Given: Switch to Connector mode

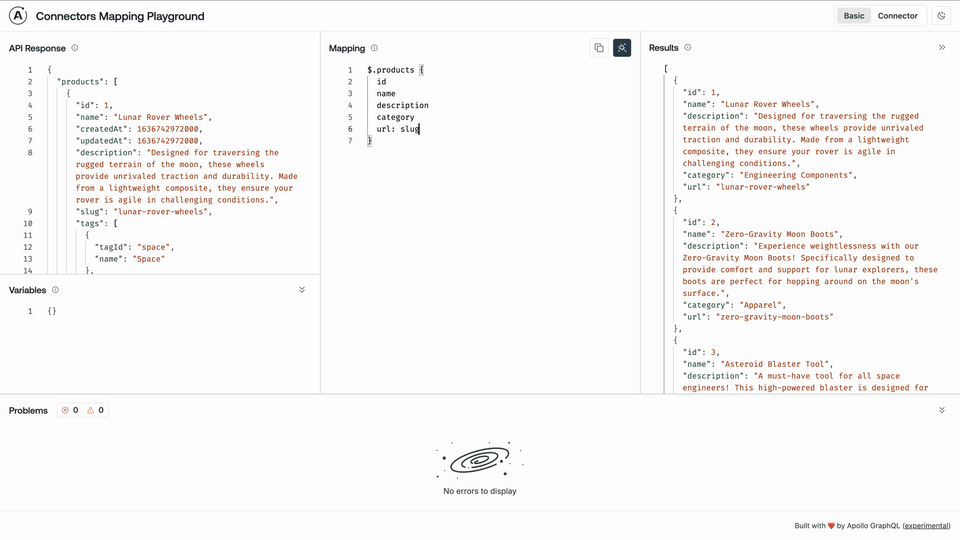Looking at the screenshot, I should click(x=897, y=16).
